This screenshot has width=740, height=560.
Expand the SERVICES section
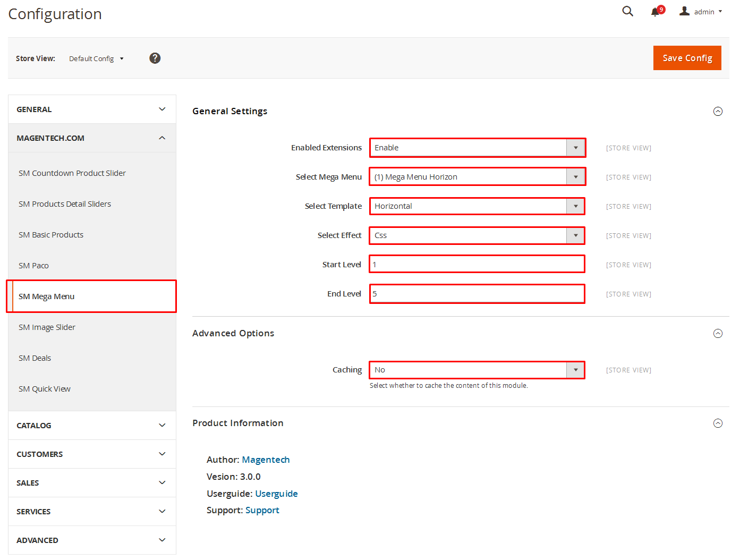pos(92,512)
